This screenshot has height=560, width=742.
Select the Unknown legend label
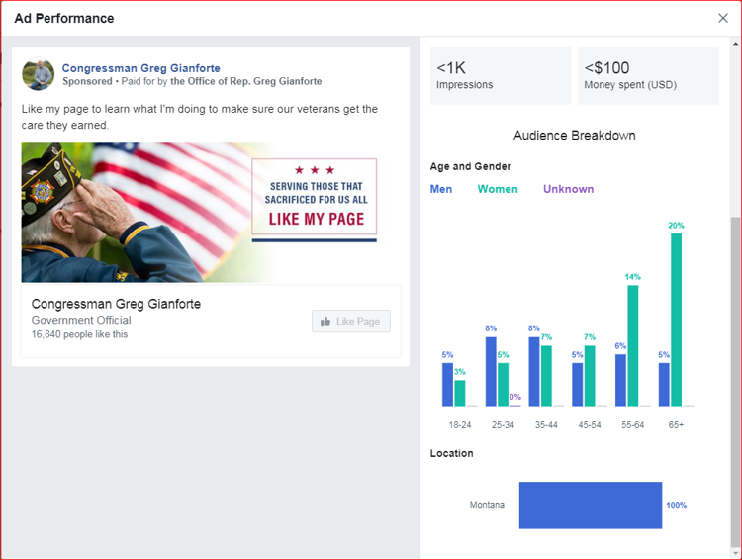568,189
